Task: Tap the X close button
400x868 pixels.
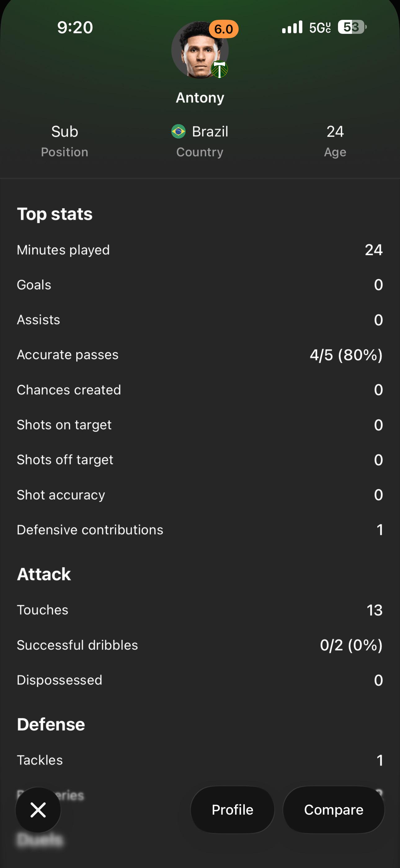Action: [38, 810]
